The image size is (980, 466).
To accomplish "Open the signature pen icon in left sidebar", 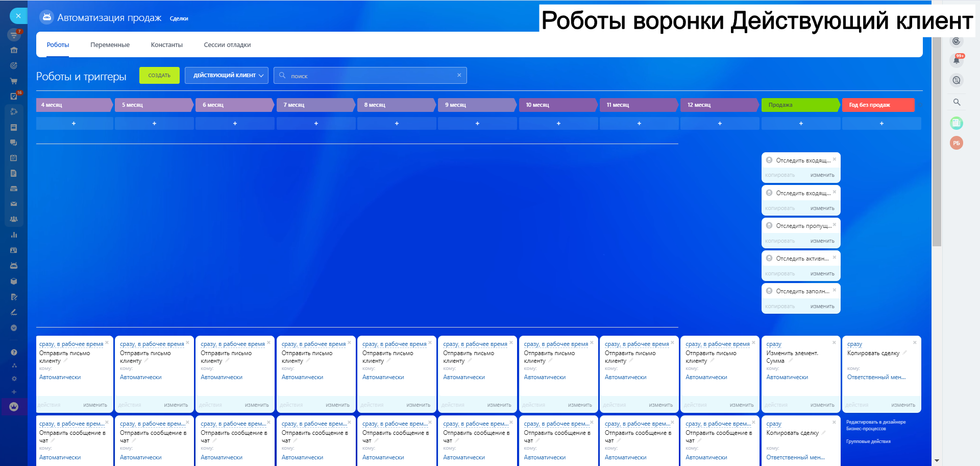I will click(x=14, y=312).
